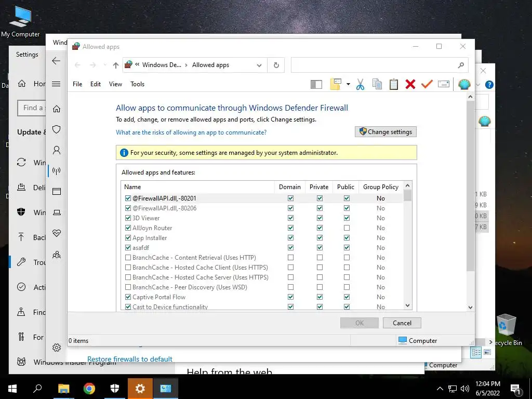
Task: Open Account protection person icon in sidebar
Action: click(57, 150)
